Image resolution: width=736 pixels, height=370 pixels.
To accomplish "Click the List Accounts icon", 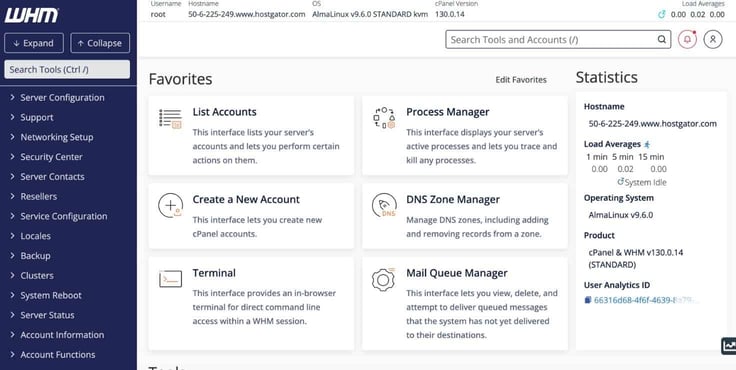I will click(170, 118).
